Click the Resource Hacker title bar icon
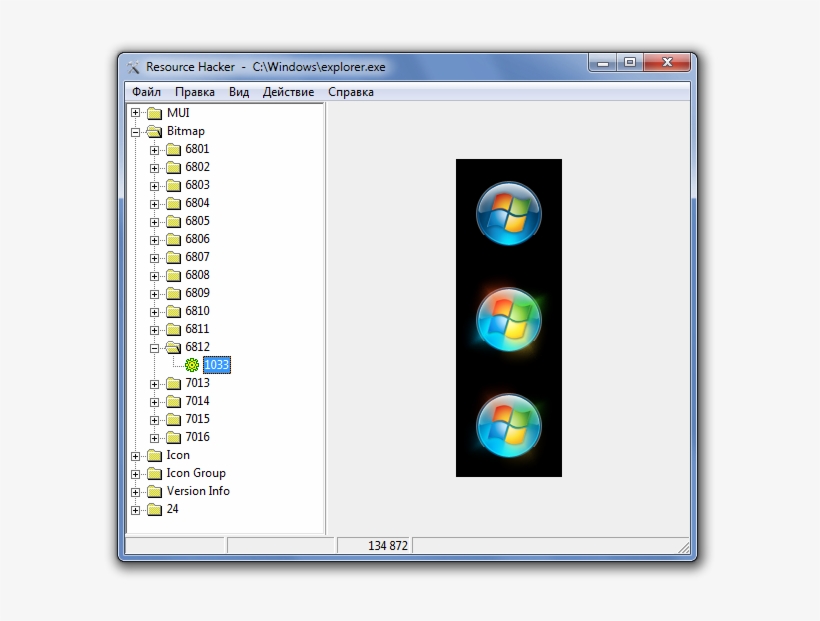Viewport: 820px width, 621px height. tap(133, 67)
